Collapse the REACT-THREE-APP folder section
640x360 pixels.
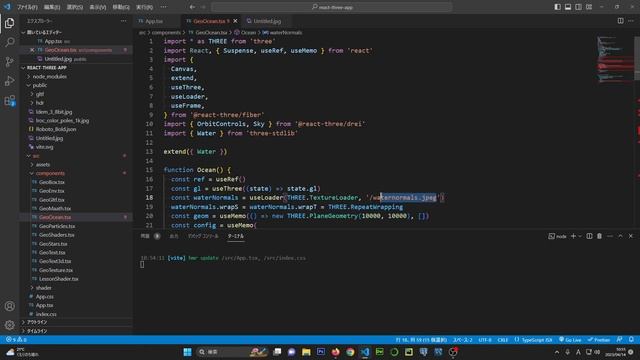[x=76, y=68]
